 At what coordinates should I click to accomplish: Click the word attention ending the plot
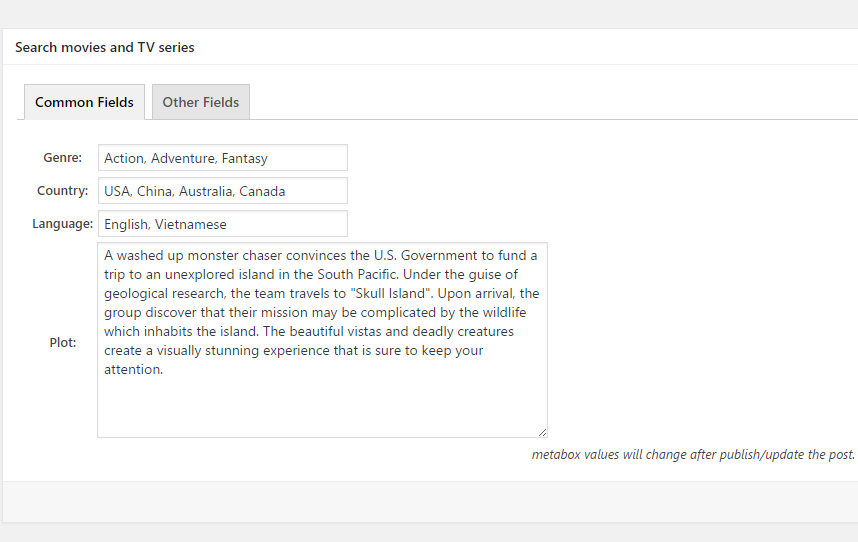click(x=132, y=370)
